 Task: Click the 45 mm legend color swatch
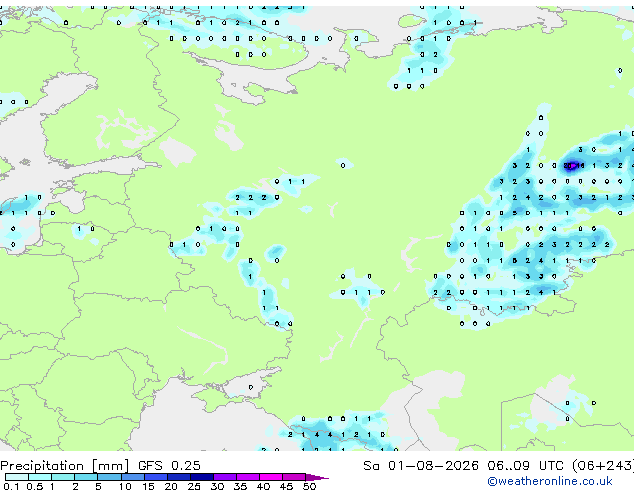294,477
